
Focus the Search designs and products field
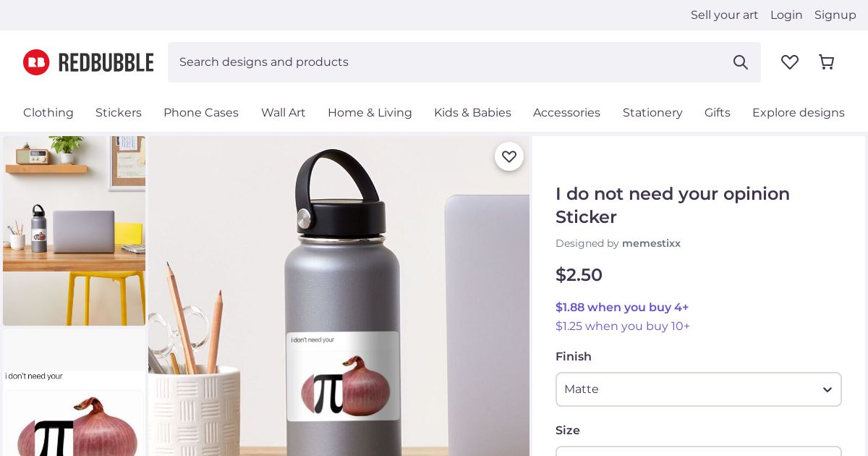point(450,62)
